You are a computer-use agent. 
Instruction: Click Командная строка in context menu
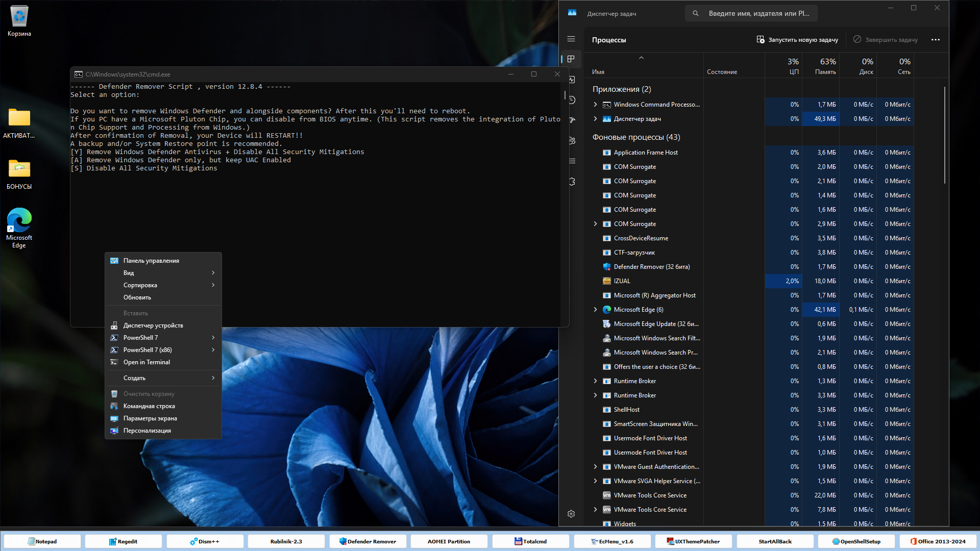point(163,406)
